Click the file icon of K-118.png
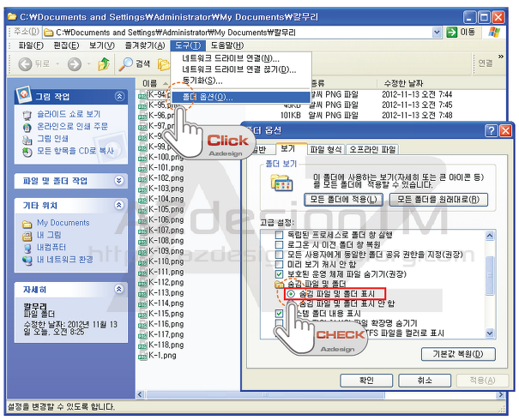Screen dimensions: 519x420 tap(142, 346)
